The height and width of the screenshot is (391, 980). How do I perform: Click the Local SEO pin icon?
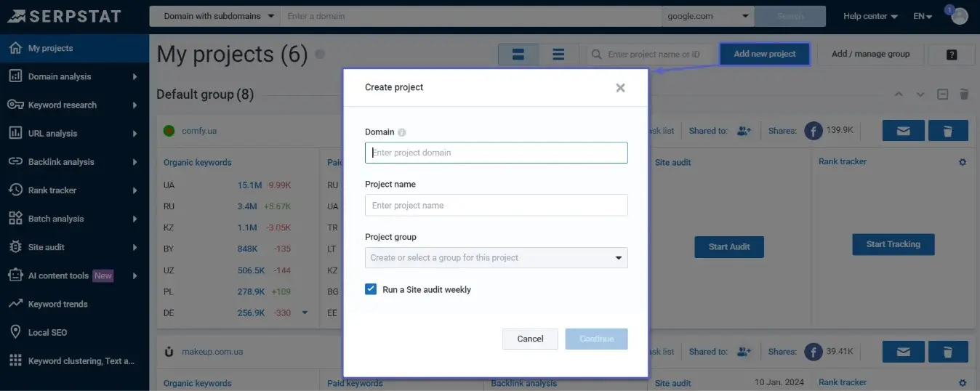pos(15,332)
